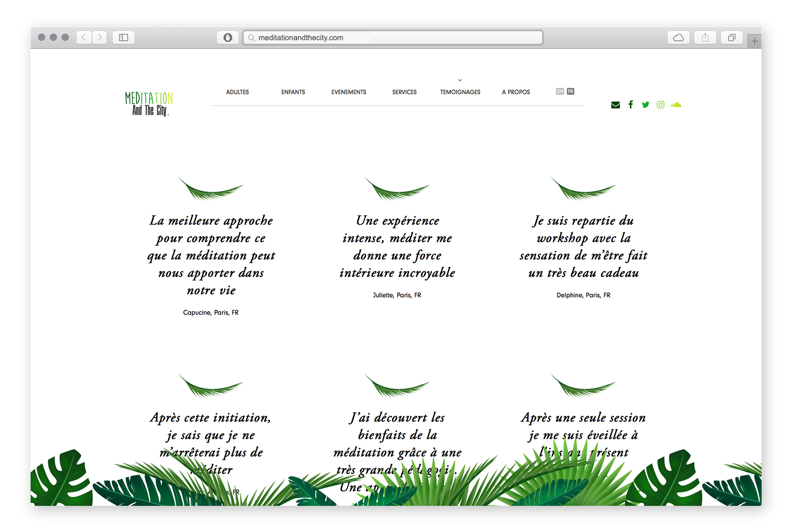Screen dimensions: 790x532
Task: Switch site language to FR
Action: (x=571, y=91)
